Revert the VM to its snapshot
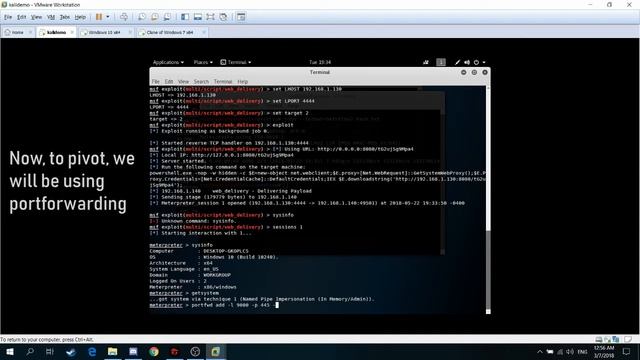 pyautogui.click(x=155, y=17)
